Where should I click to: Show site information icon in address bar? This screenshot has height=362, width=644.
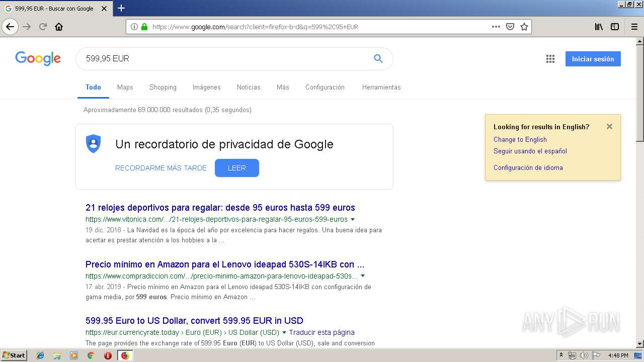134,27
